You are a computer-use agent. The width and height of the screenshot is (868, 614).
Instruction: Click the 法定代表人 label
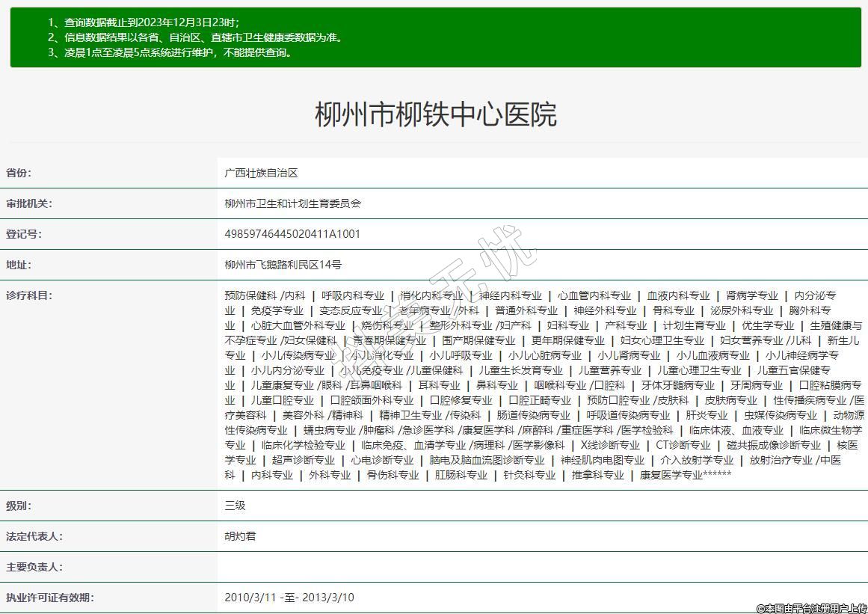tap(34, 536)
